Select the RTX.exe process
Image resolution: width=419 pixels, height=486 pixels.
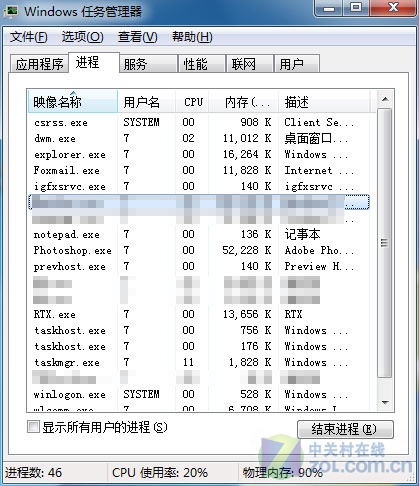[x=199, y=314]
